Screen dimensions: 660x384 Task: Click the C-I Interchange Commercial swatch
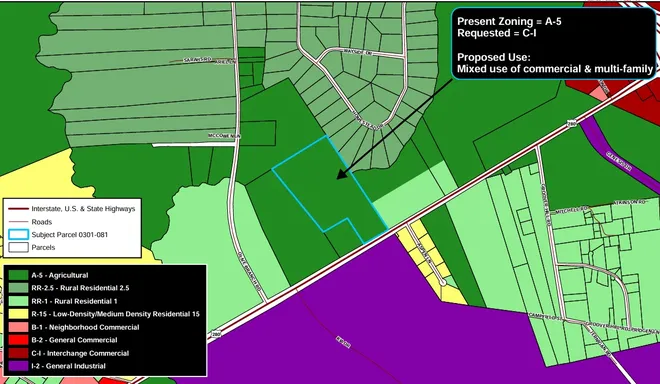[18, 353]
